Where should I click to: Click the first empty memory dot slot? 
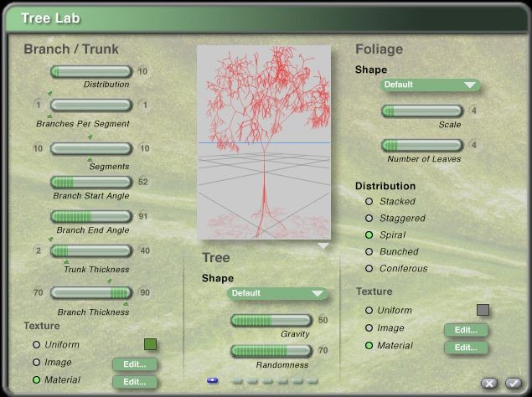237,380
